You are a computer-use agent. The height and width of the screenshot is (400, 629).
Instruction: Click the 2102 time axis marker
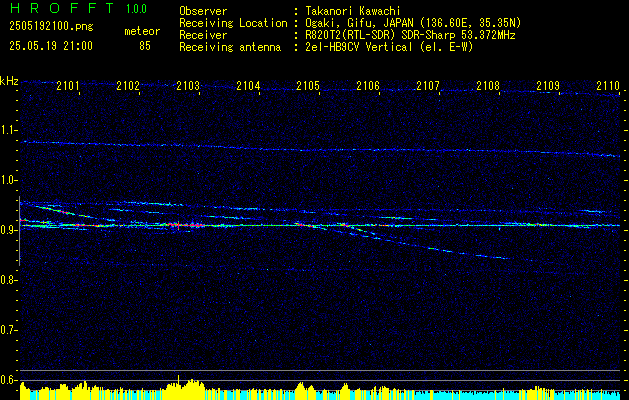[x=128, y=85]
